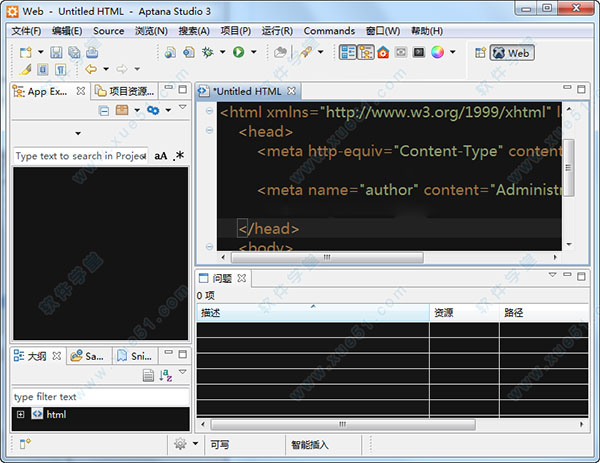The height and width of the screenshot is (463, 600).
Task: Collapse the html tag fold marker
Action: (209, 111)
